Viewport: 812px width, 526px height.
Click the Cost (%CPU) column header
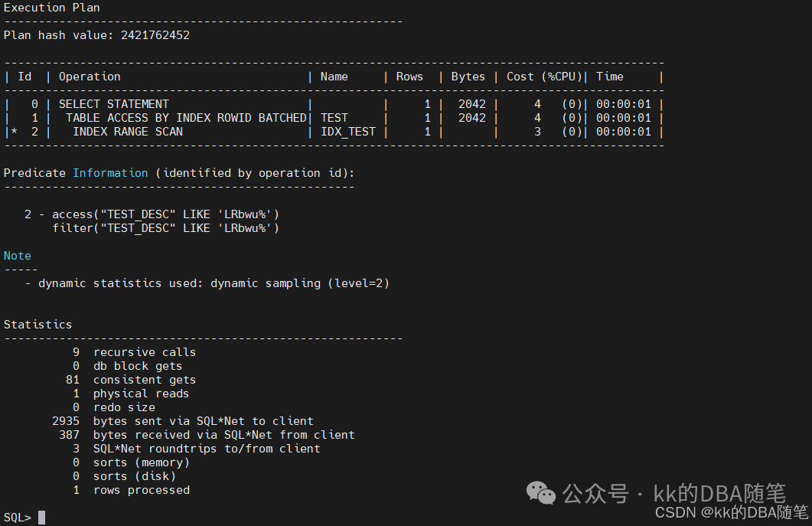coord(544,77)
